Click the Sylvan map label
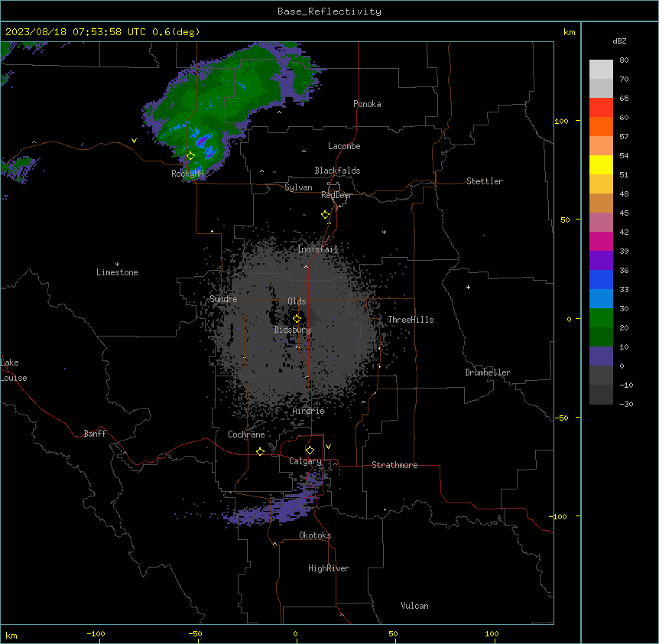Viewport: 659px width, 644px height. click(298, 187)
